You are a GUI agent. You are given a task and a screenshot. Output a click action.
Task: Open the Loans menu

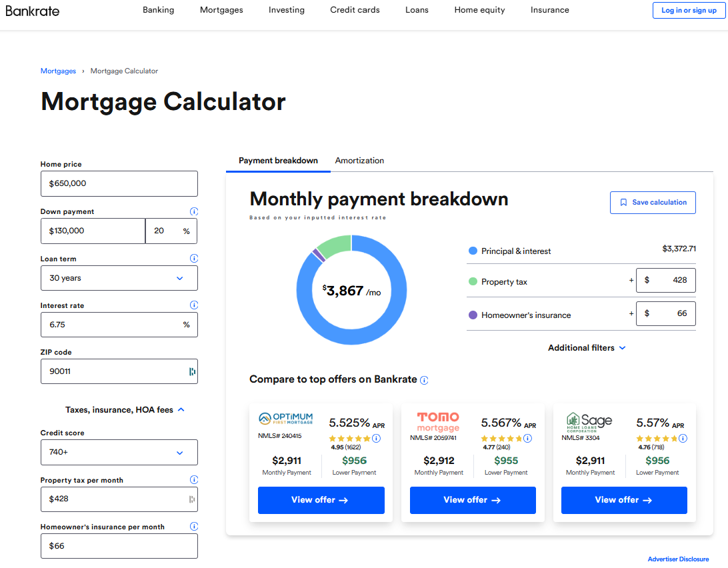click(x=417, y=10)
